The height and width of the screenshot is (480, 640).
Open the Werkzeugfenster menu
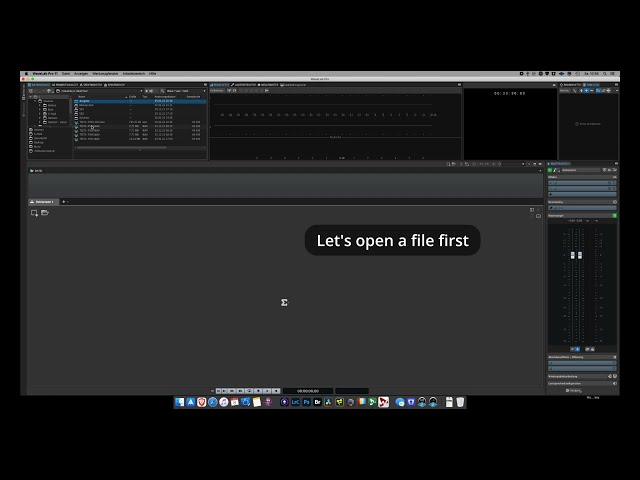(105, 74)
